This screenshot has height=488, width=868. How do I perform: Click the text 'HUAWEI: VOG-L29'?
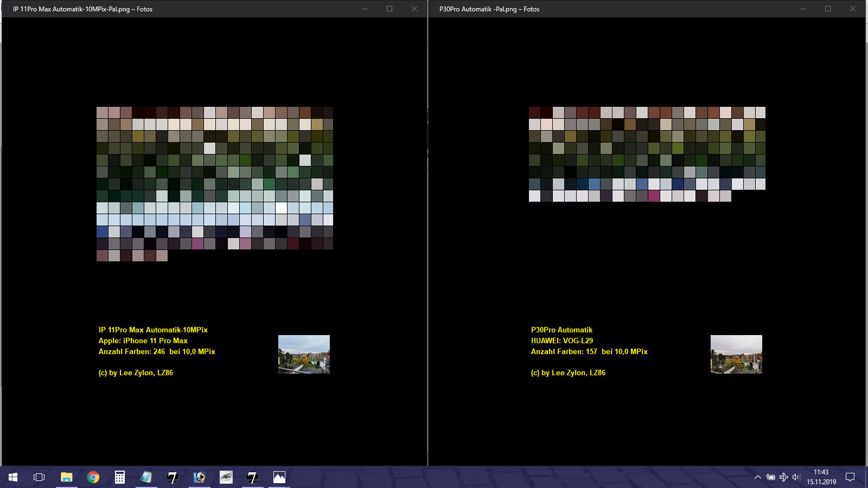[562, 341]
